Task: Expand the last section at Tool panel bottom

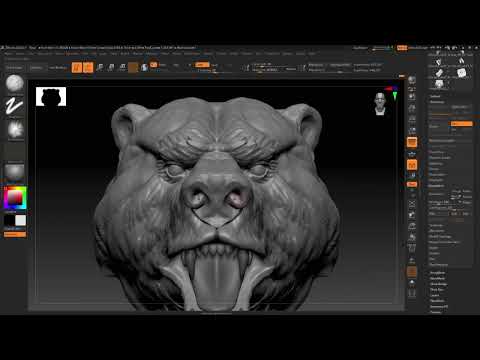Action: tap(436, 312)
